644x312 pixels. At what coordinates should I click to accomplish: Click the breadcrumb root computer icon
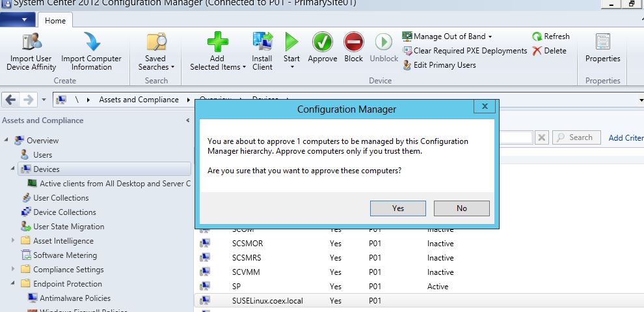[62, 100]
